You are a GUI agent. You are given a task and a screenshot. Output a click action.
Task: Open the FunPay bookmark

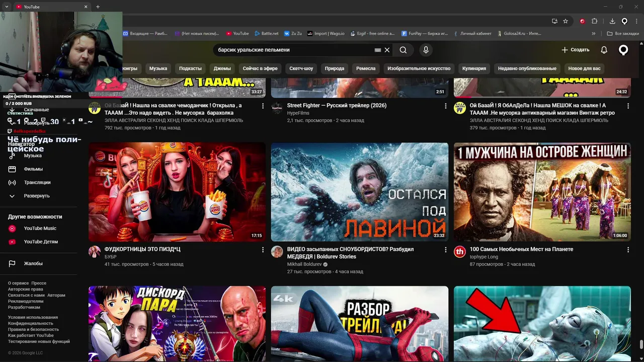pyautogui.click(x=425, y=34)
